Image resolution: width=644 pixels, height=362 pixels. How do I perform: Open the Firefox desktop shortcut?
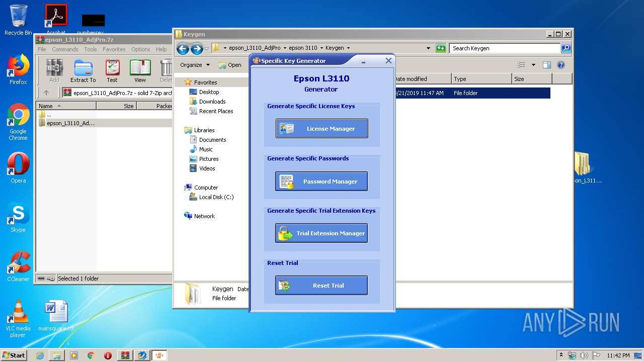[x=18, y=69]
